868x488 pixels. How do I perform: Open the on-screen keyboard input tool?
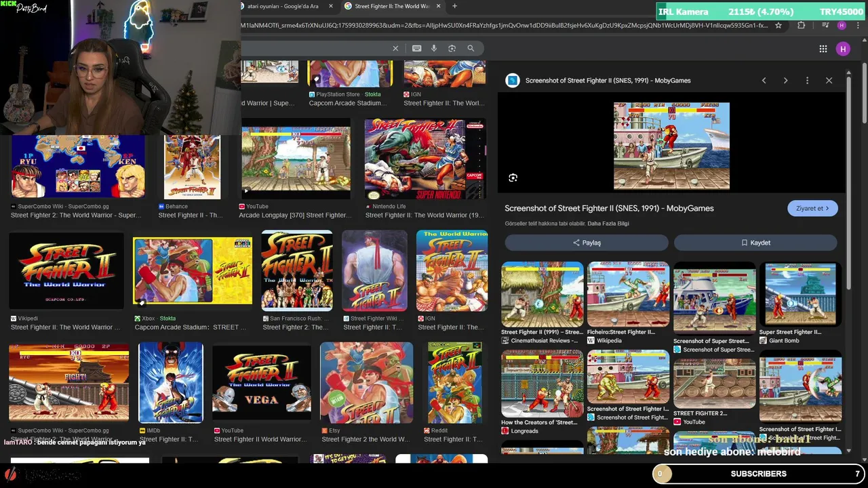(x=416, y=48)
